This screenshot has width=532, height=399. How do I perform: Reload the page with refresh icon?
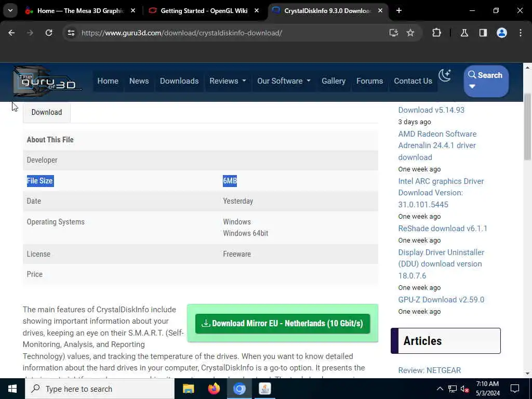49,33
